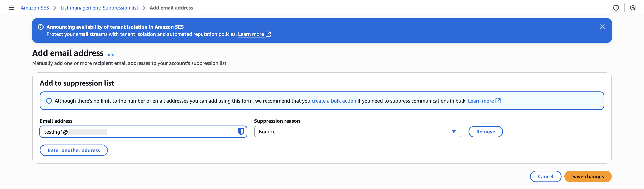Click the Email address label

(x=56, y=121)
